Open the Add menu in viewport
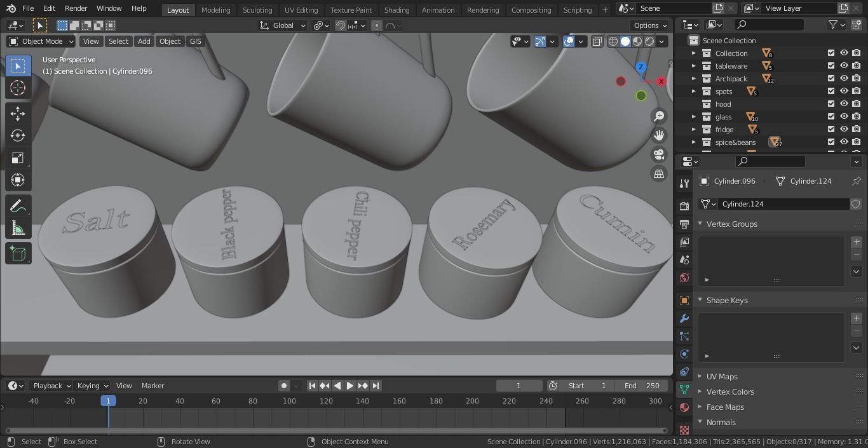The height and width of the screenshot is (448, 868). coord(144,41)
